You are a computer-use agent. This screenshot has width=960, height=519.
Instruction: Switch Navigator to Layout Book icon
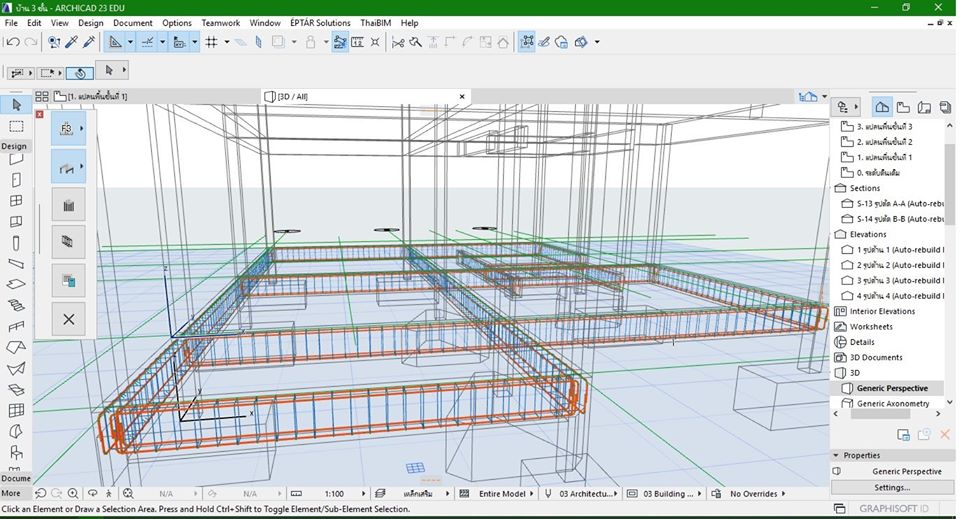(924, 107)
